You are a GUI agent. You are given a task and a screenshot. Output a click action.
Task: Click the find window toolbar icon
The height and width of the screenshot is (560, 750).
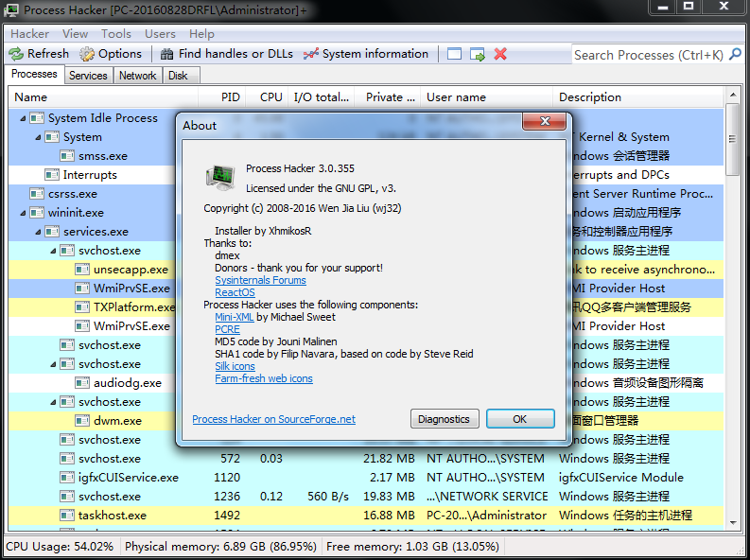pyautogui.click(x=454, y=54)
